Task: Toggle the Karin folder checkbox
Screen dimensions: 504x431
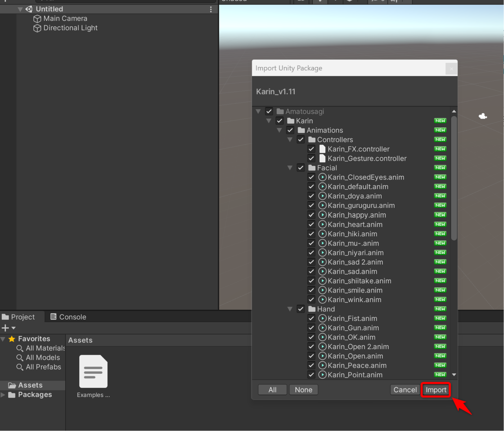Action: 280,121
